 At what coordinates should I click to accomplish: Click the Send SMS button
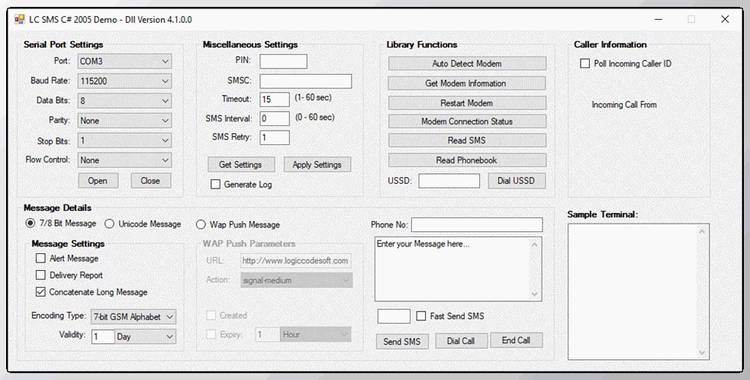(x=402, y=341)
